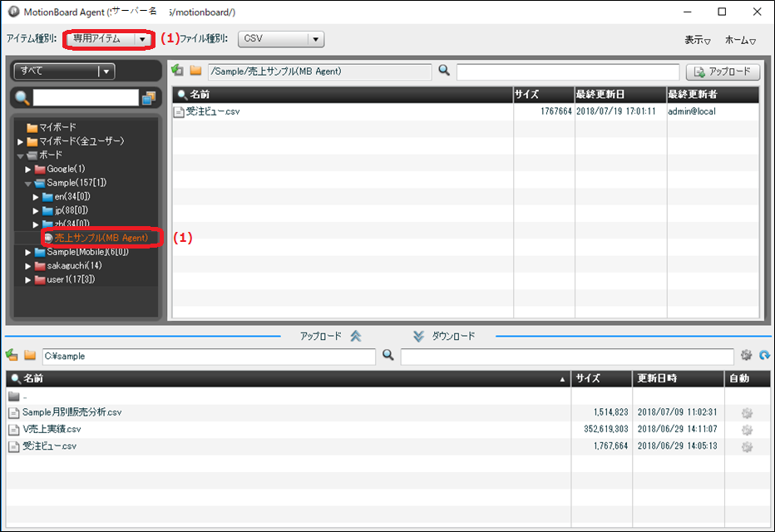Click the window icon right of tree search
This screenshot has height=532, width=775.
click(x=149, y=98)
